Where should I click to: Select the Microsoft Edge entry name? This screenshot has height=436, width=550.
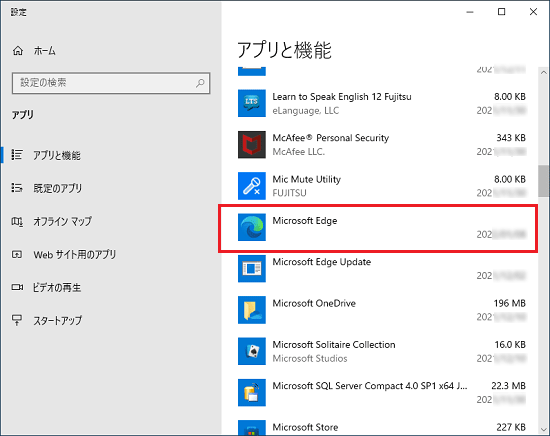(x=304, y=221)
